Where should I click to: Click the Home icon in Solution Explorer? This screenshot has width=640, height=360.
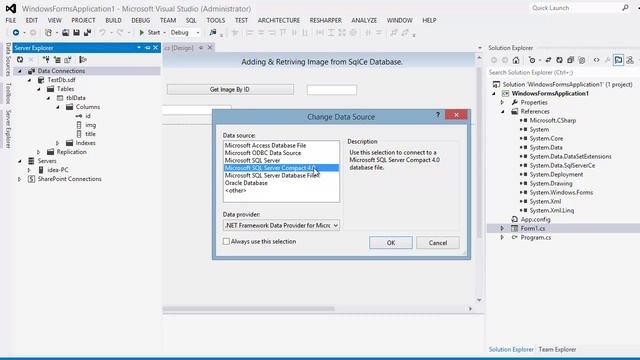click(516, 60)
